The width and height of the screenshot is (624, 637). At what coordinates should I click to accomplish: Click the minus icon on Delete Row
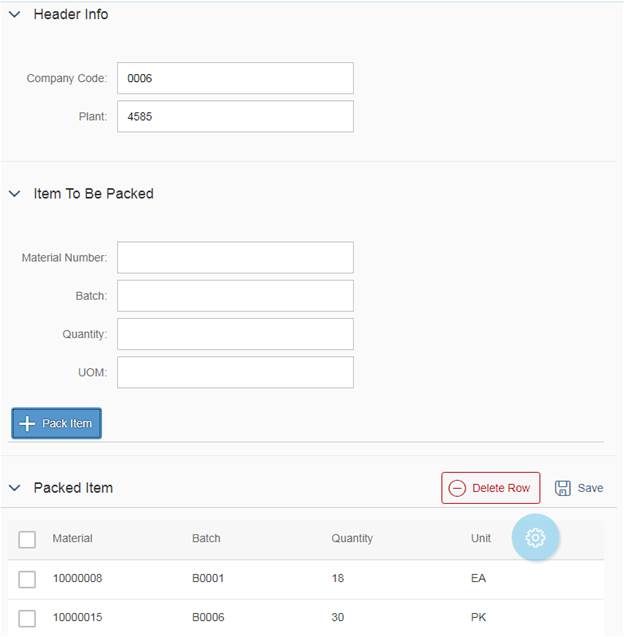pyautogui.click(x=457, y=488)
